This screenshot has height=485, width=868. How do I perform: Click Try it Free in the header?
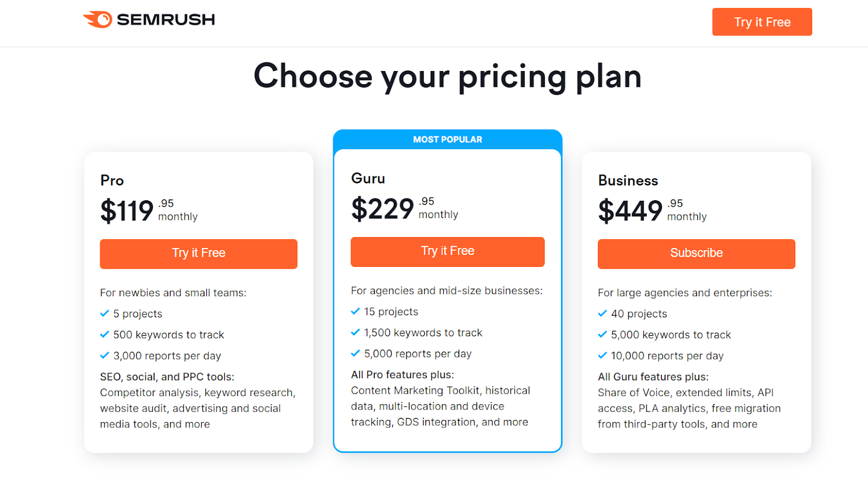[x=762, y=22]
